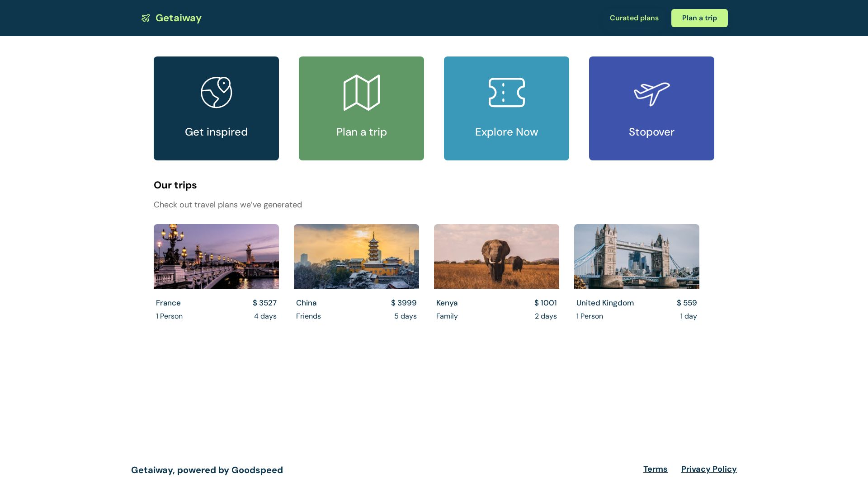Open the Privacy Policy footer link
Screen dimensions: 868x488
(708, 469)
